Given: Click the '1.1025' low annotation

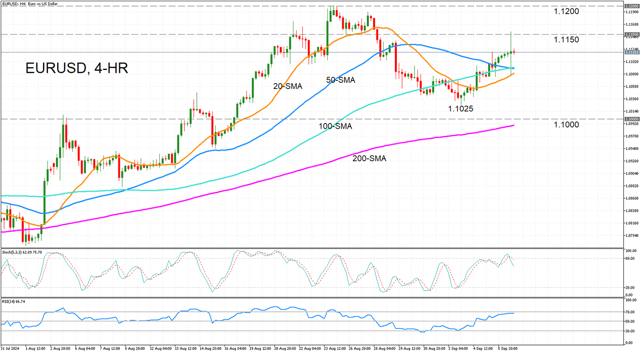Looking at the screenshot, I should point(461,109).
